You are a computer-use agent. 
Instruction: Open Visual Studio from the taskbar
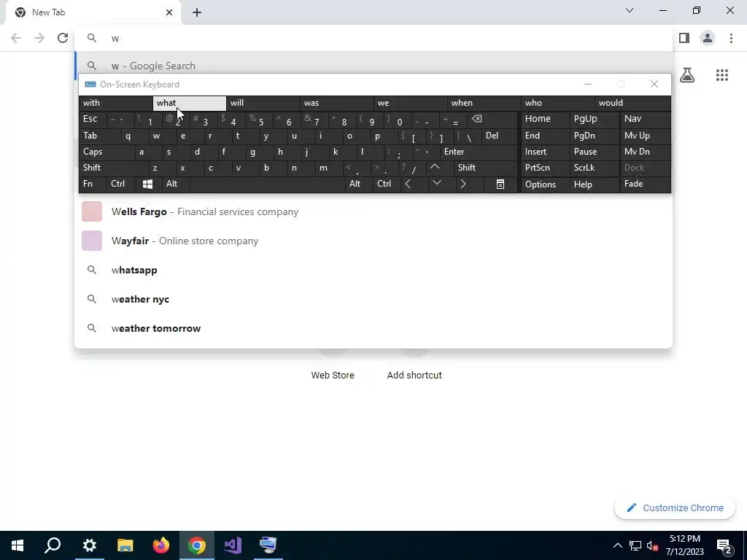[x=233, y=545]
